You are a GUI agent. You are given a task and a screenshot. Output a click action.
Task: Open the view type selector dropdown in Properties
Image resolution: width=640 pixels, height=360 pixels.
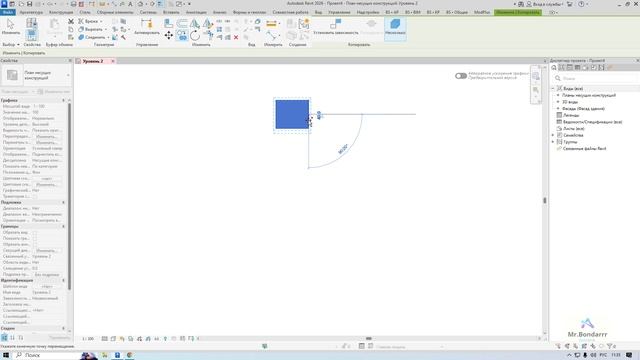pyautogui.click(x=68, y=75)
